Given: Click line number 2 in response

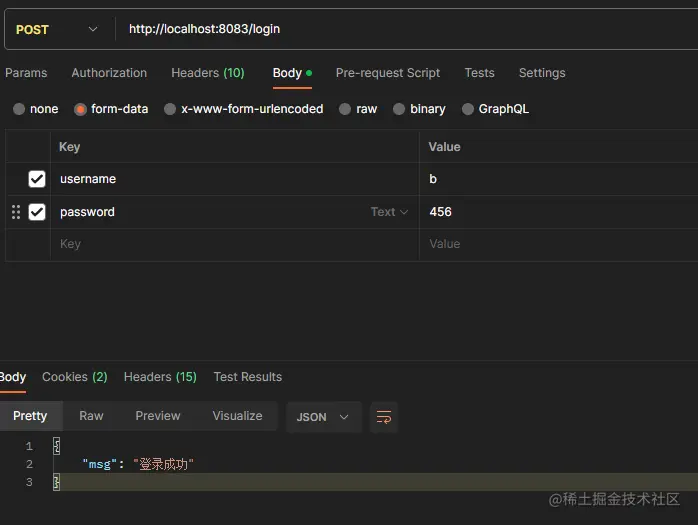Looking at the screenshot, I should 29,464.
